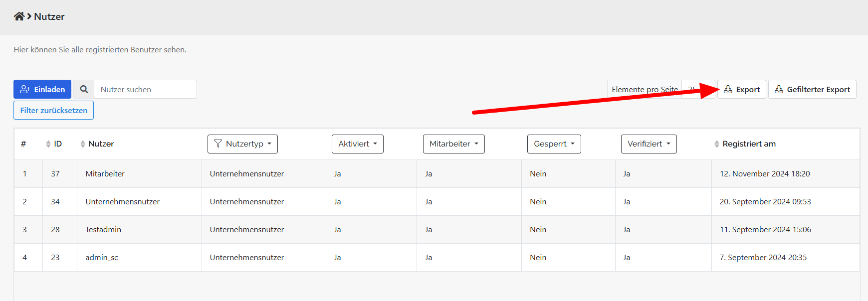
Task: Focus the Nutzer suchen search field
Action: (x=145, y=89)
